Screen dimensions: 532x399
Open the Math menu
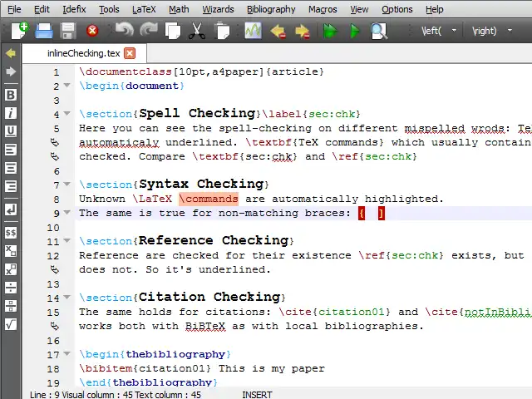tap(179, 9)
